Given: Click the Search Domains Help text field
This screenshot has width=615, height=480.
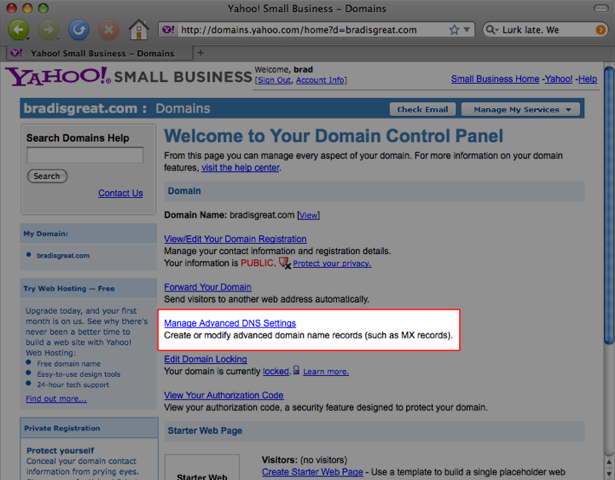Looking at the screenshot, I should (x=85, y=155).
